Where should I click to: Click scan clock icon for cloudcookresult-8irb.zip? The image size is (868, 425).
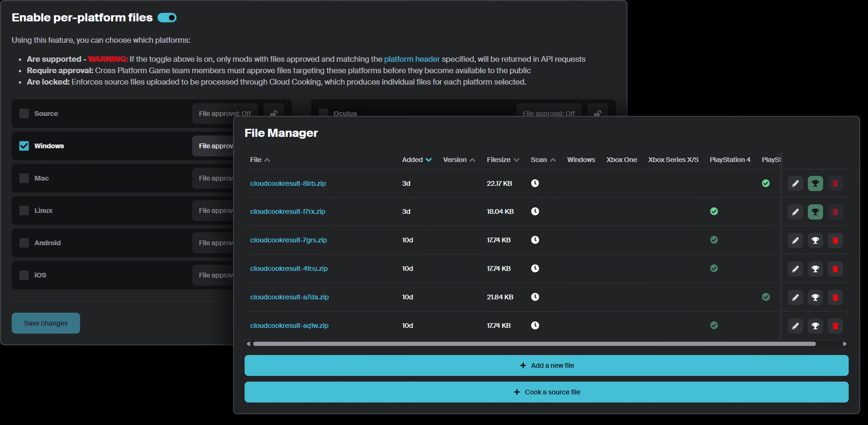coord(535,183)
